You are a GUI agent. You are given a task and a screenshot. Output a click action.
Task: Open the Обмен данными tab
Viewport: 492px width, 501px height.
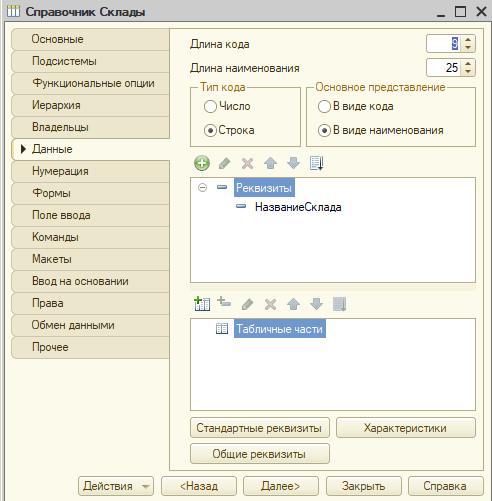90,325
